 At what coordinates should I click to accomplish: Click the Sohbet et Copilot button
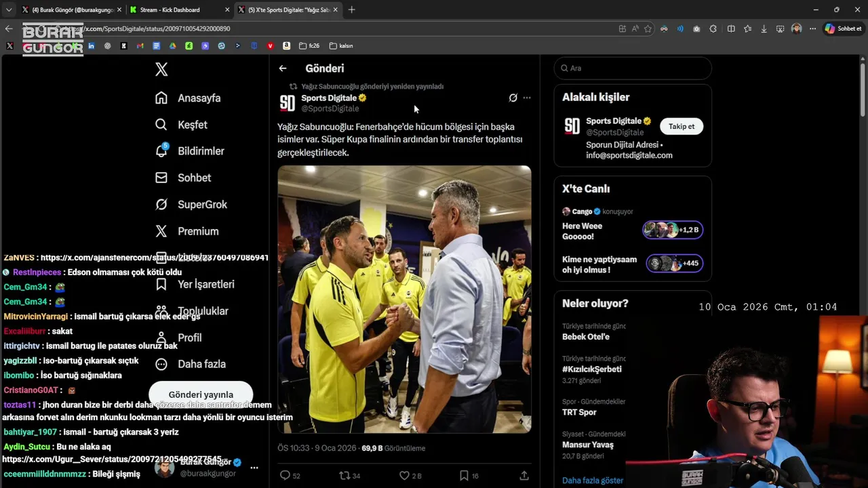[844, 28]
